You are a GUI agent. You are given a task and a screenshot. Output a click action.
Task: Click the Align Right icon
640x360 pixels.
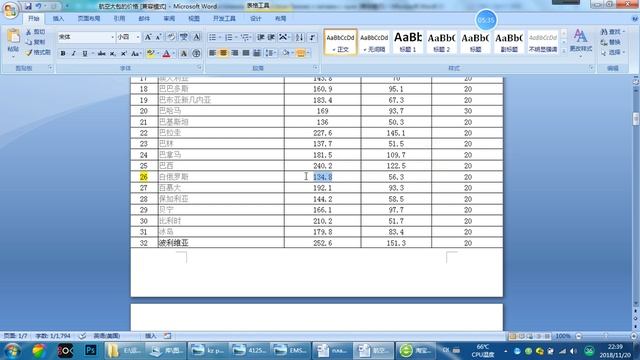tap(235, 53)
